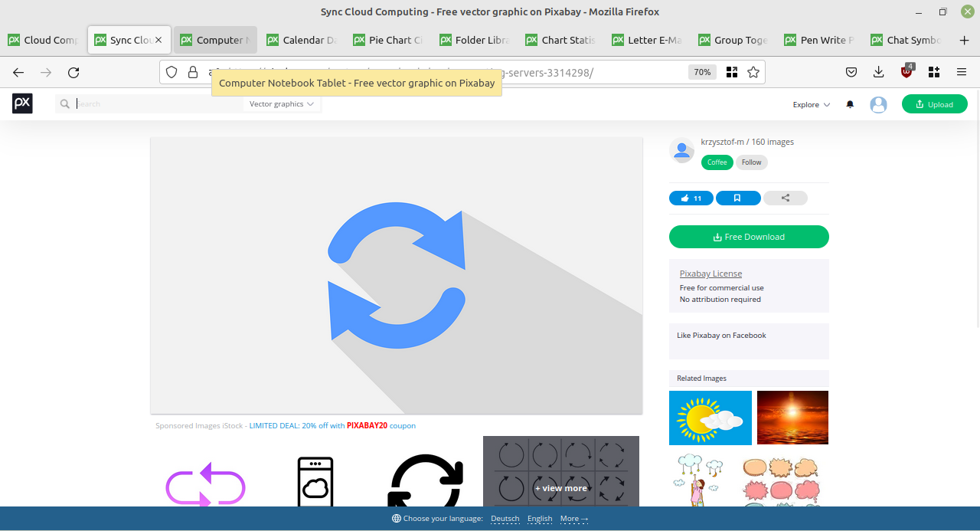980x531 pixels.
Task: Switch to Pie Chart tab
Action: pyautogui.click(x=388, y=40)
